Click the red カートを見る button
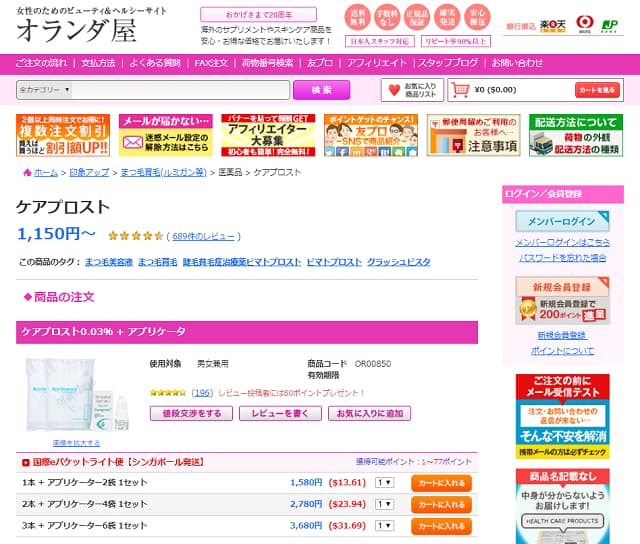640x544 pixels. [598, 90]
